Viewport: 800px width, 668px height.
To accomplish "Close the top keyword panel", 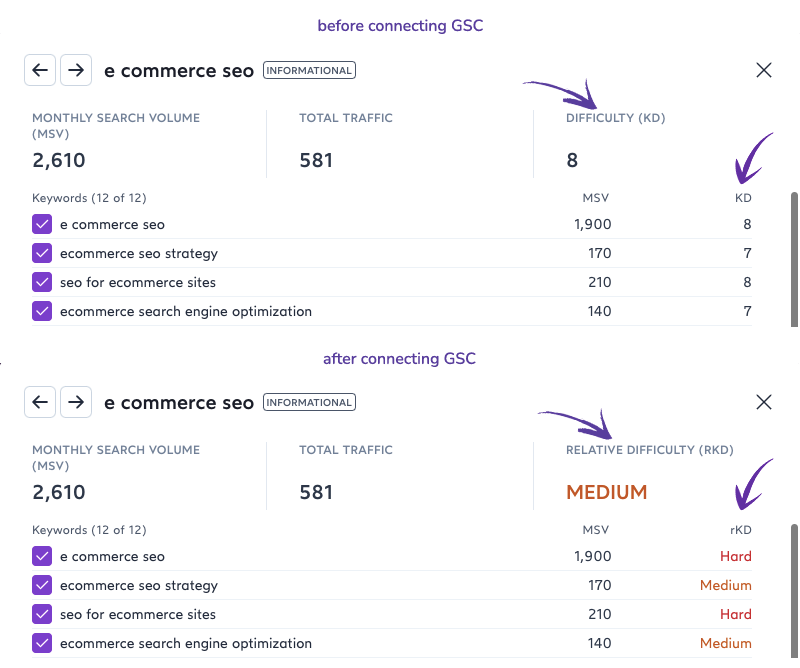I will (764, 70).
